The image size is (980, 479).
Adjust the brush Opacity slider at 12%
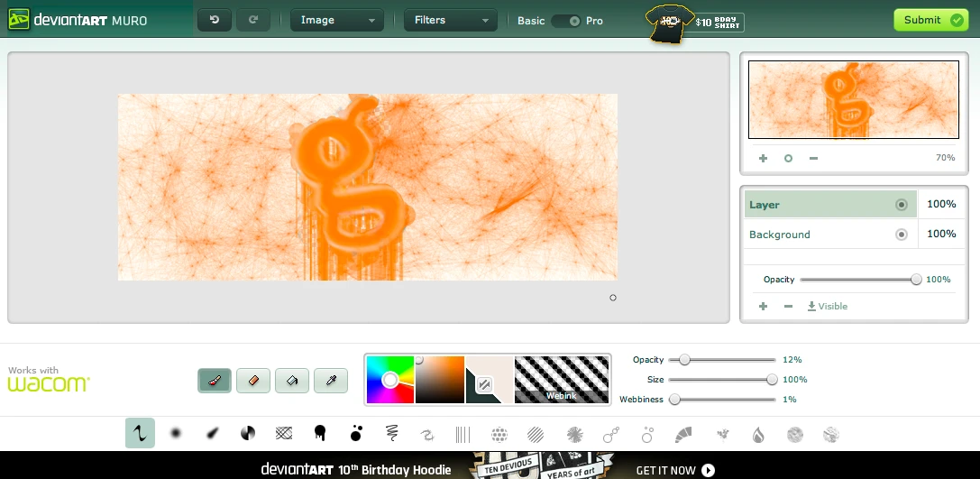click(x=684, y=360)
